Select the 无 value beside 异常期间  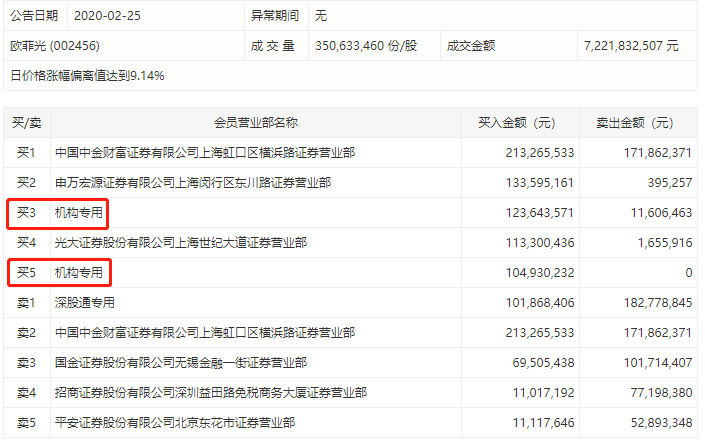321,16
